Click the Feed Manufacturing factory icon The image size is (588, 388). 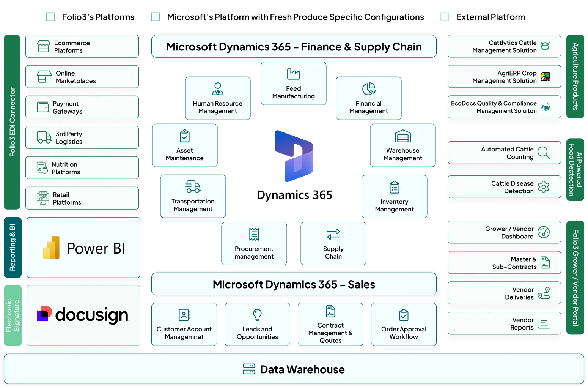click(x=293, y=74)
